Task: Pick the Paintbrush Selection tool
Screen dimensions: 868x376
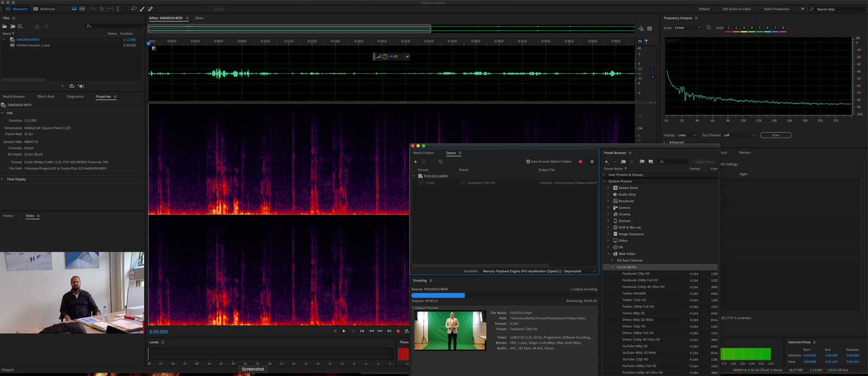Action: point(142,9)
